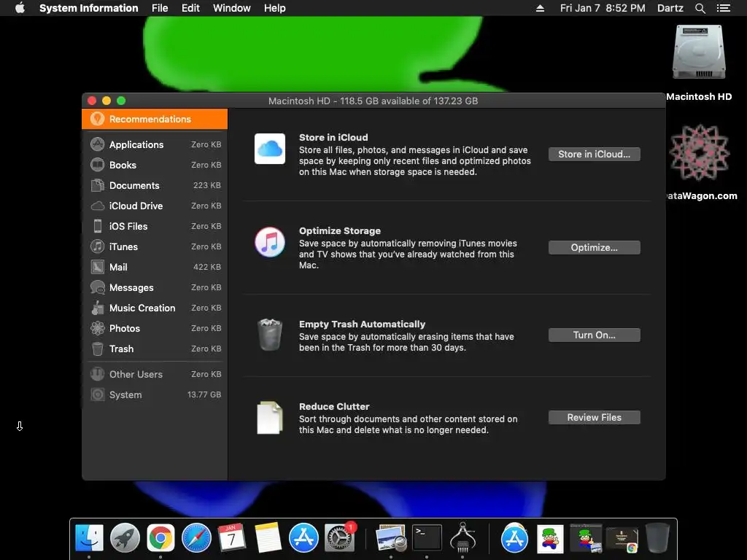Click the System size 13.77 GB
Screen dimensions: 747x560
[x=204, y=394]
